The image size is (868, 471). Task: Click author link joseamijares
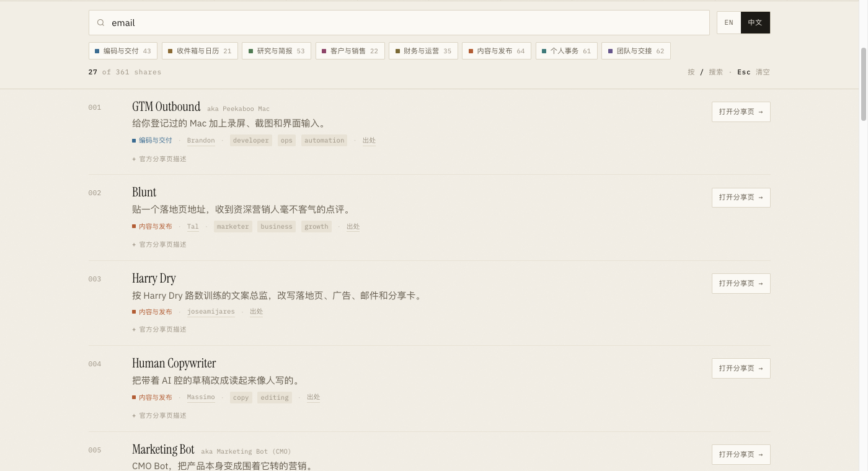(x=211, y=312)
